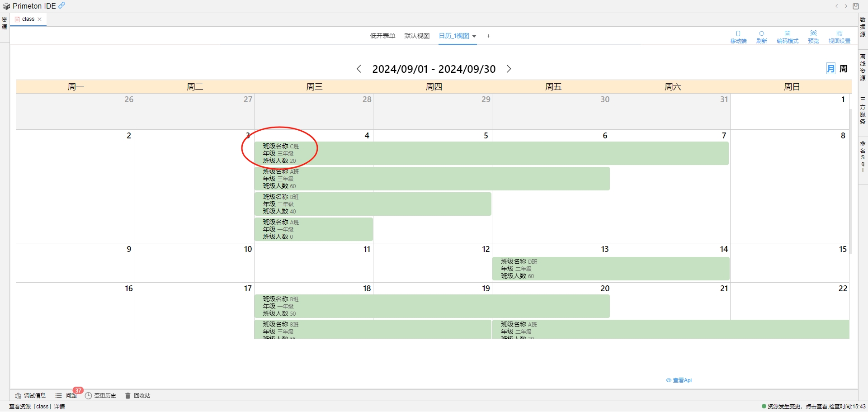Viewport: 868px width, 412px height.
Task: 打开视图设置
Action: (x=840, y=36)
